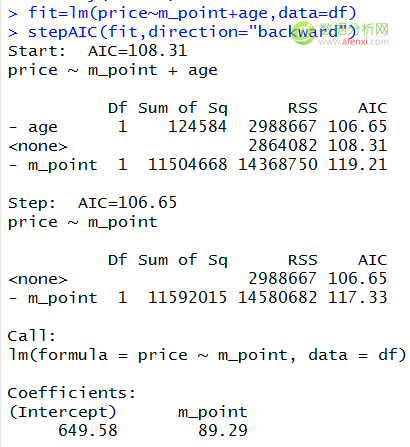Click the second Sum of Sq header
Screen dimensions: 410x447
[x=183, y=260]
